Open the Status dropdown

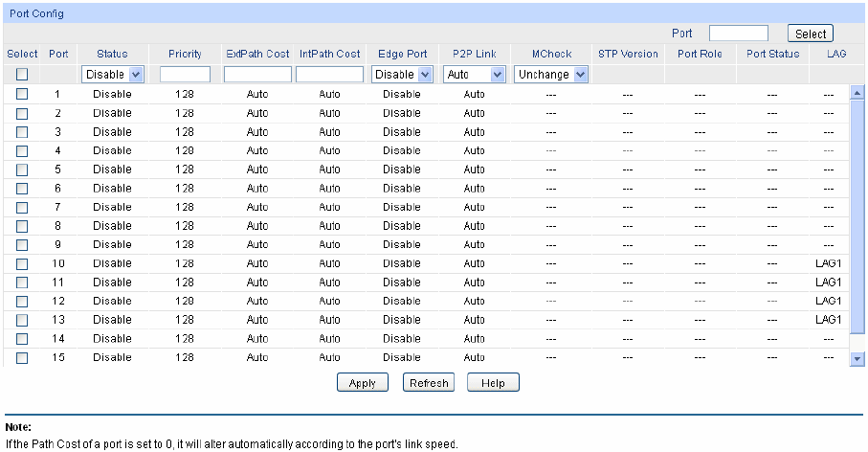(113, 74)
